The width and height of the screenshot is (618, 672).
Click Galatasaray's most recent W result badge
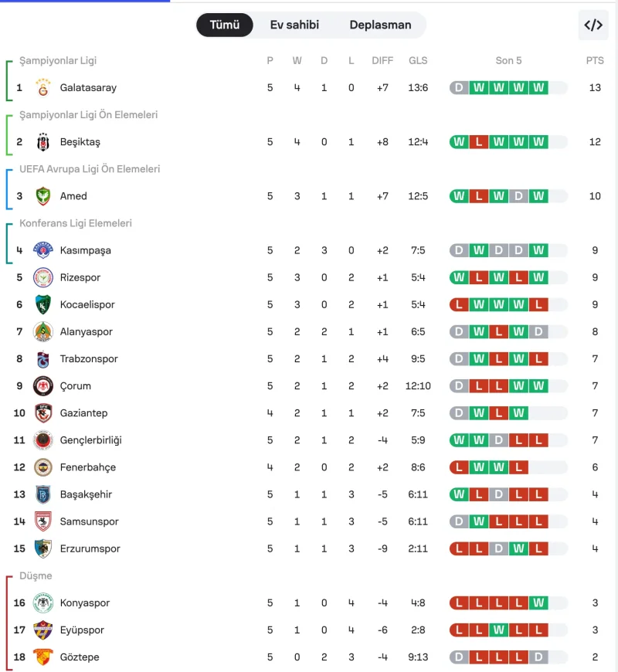pyautogui.click(x=538, y=87)
